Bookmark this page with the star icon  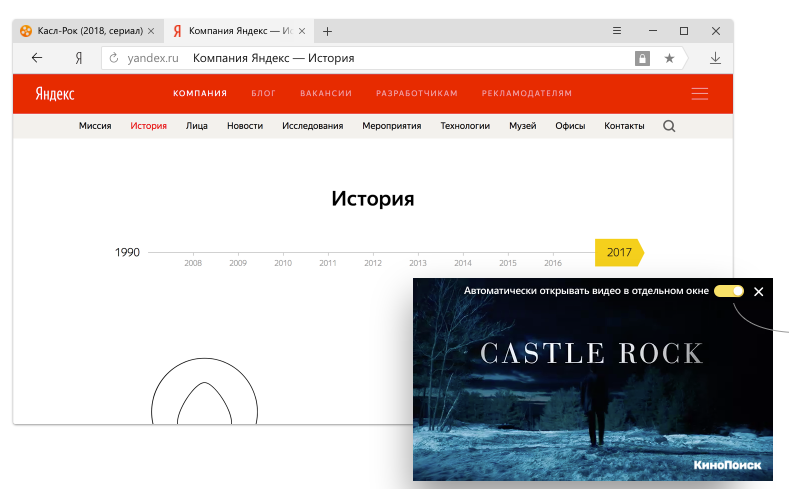tap(669, 58)
